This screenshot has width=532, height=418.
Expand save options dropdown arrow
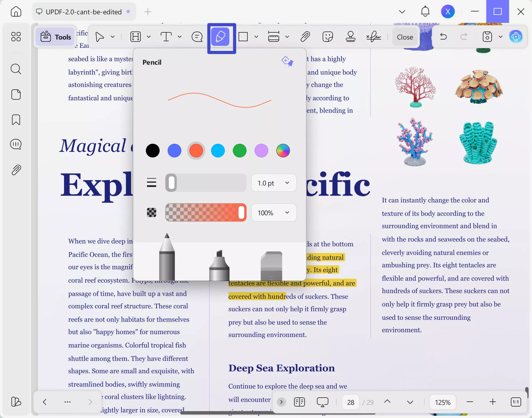501,37
